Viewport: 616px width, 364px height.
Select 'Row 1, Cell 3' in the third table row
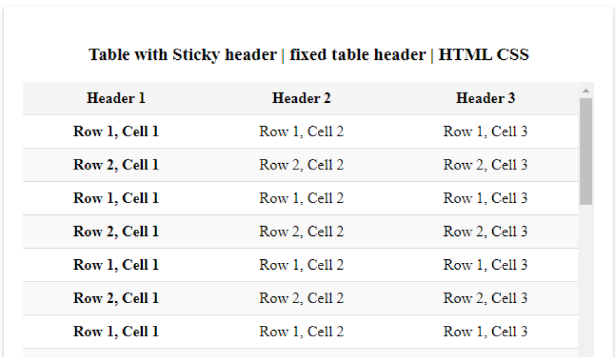pos(485,198)
